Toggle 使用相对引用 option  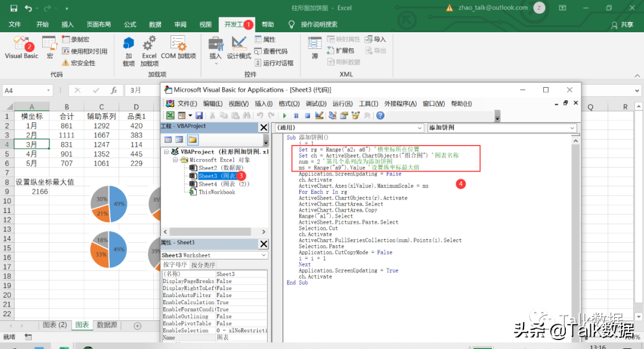[x=85, y=51]
